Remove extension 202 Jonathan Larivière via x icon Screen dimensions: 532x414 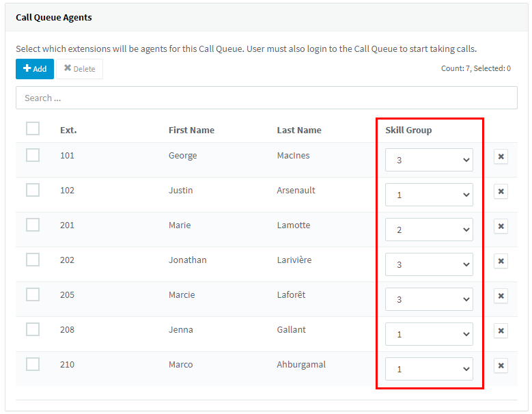tap(501, 261)
